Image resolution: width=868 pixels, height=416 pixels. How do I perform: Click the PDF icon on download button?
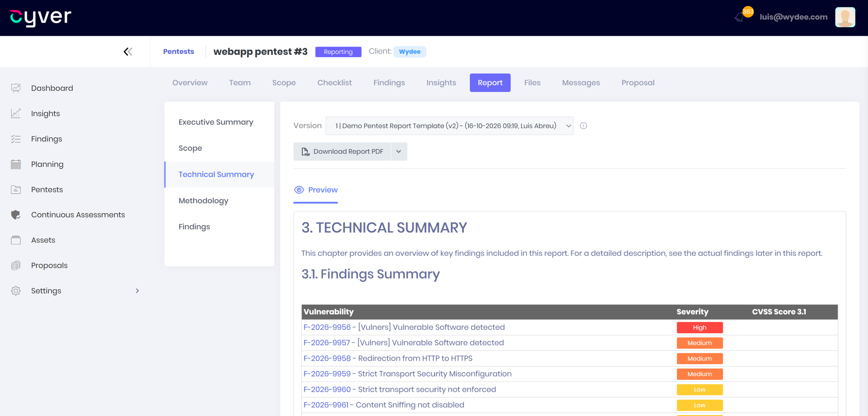tap(305, 152)
